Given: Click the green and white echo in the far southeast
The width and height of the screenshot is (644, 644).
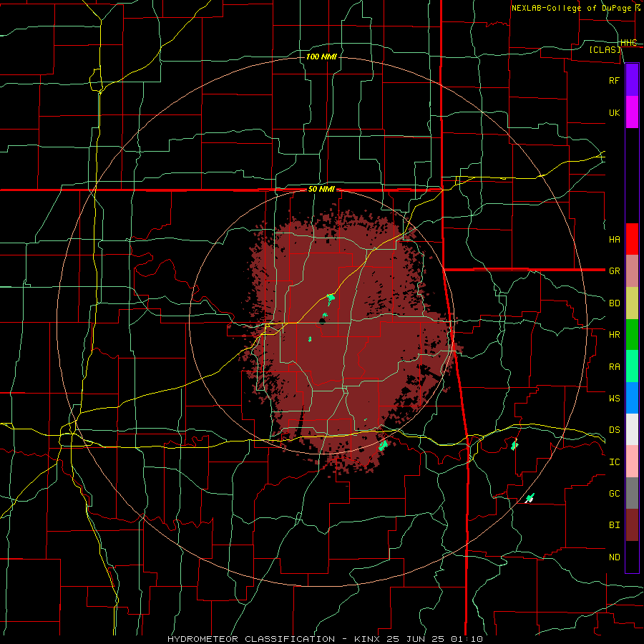Looking at the screenshot, I should coord(530,498).
